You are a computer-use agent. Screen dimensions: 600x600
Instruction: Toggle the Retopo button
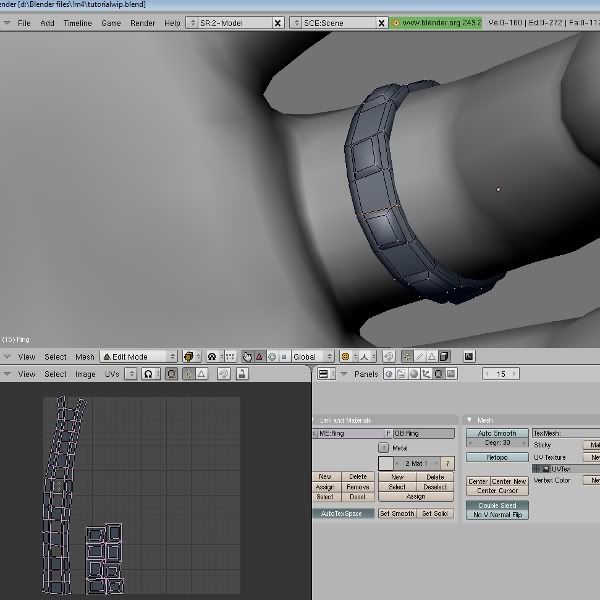[497, 457]
